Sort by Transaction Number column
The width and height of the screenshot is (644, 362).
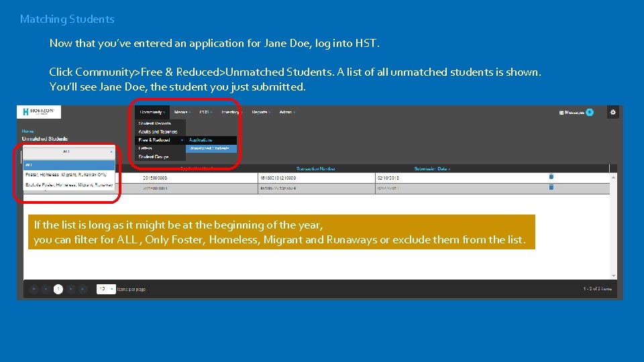(315, 169)
